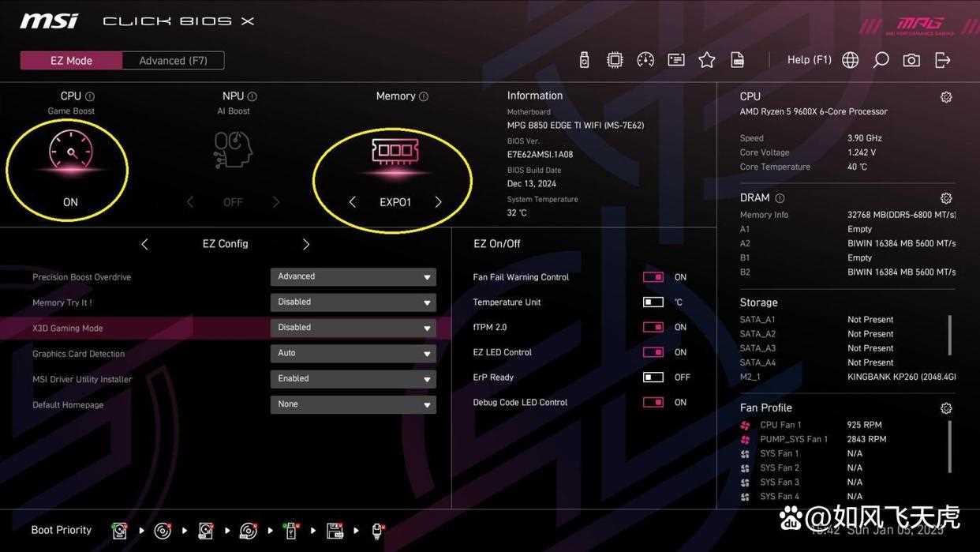Open the X3D Gaming Mode dropdown
Screen dimensions: 980x552
point(353,328)
